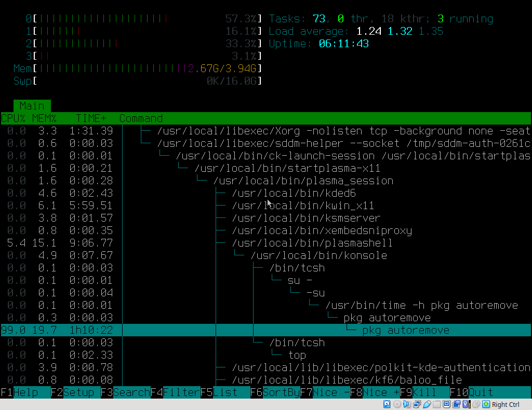Select the plasmashell process row
The height and width of the screenshot is (410, 532).
pyautogui.click(x=312, y=243)
